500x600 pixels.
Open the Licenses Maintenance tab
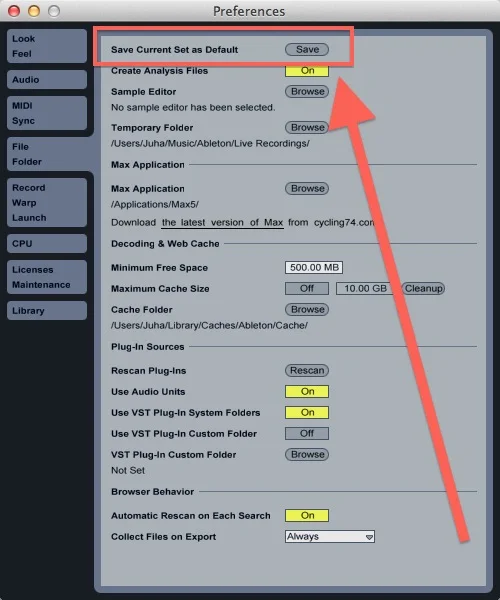pos(47,277)
